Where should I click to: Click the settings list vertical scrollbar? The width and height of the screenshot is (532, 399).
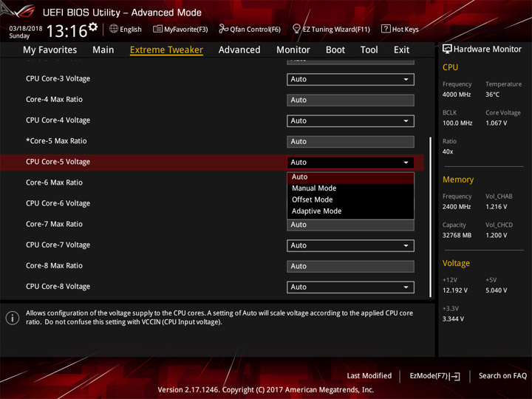431,217
